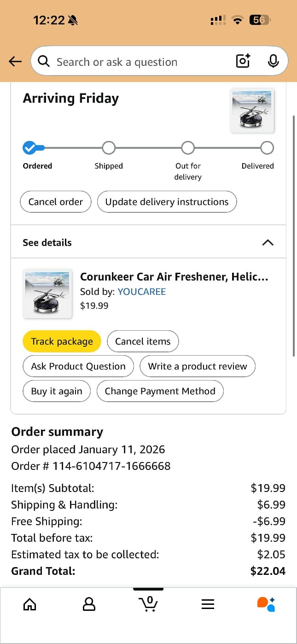297x644 pixels.
Task: Go to Home tab icon
Action: [29, 604]
